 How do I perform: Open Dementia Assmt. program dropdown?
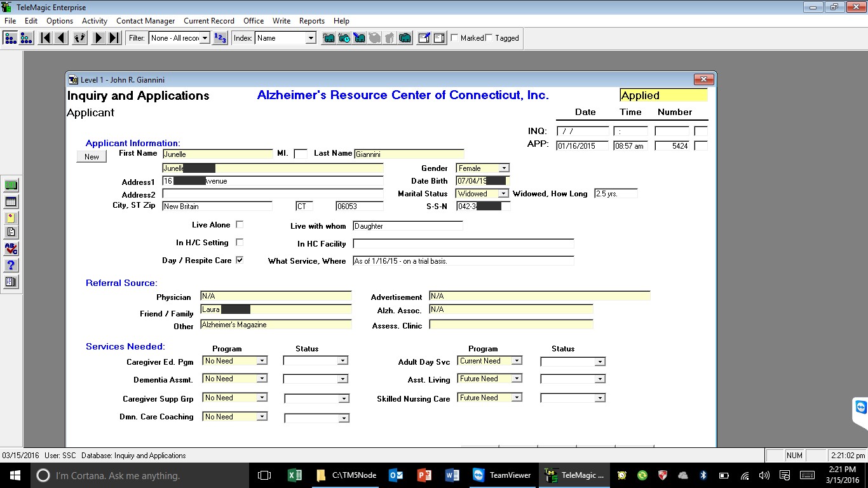click(x=262, y=379)
